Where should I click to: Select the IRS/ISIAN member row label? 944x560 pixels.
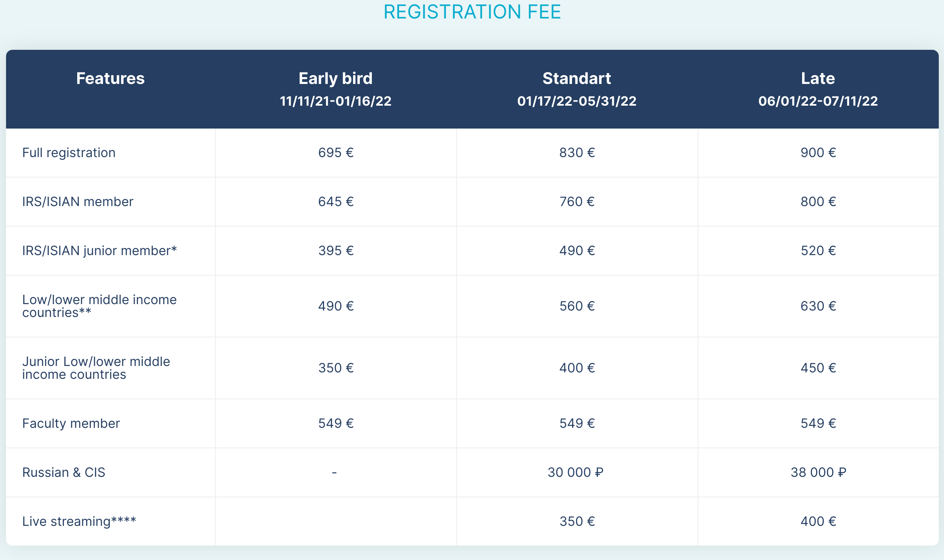(x=78, y=202)
